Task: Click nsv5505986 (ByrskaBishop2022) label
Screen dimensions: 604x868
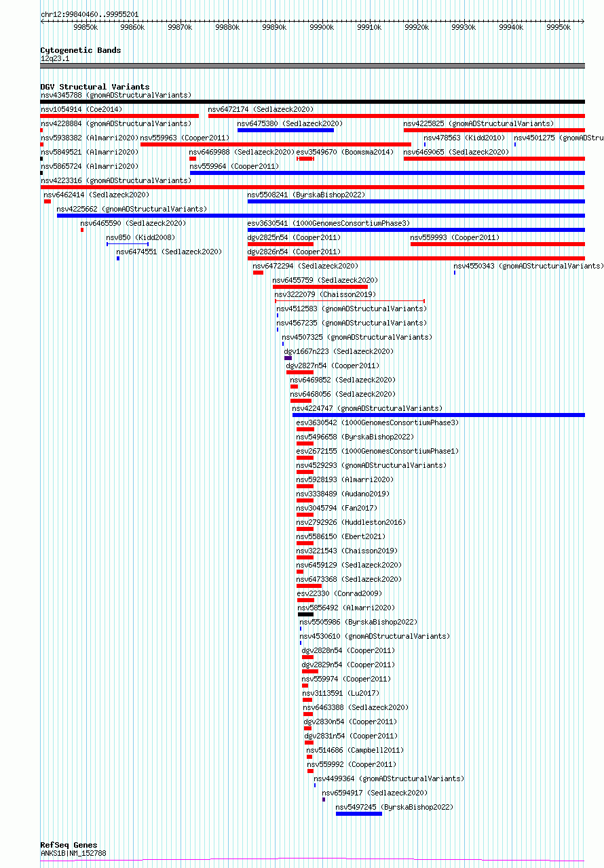Action: click(358, 622)
